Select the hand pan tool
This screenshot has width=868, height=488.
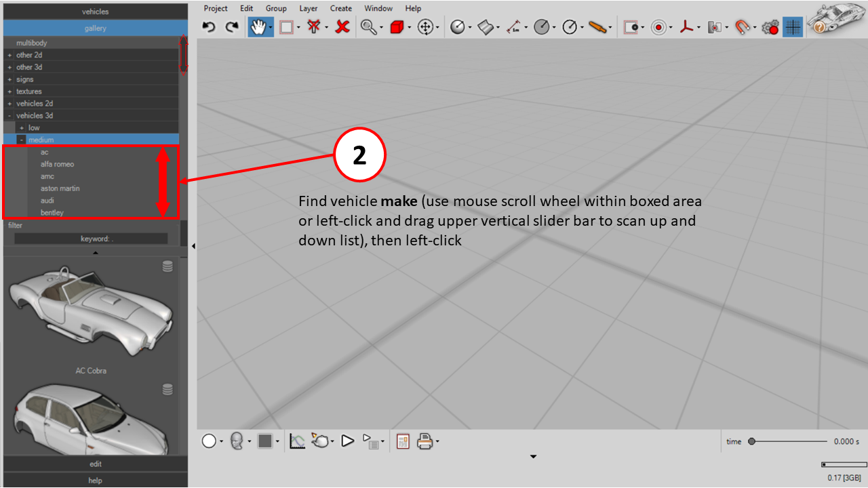click(x=258, y=27)
